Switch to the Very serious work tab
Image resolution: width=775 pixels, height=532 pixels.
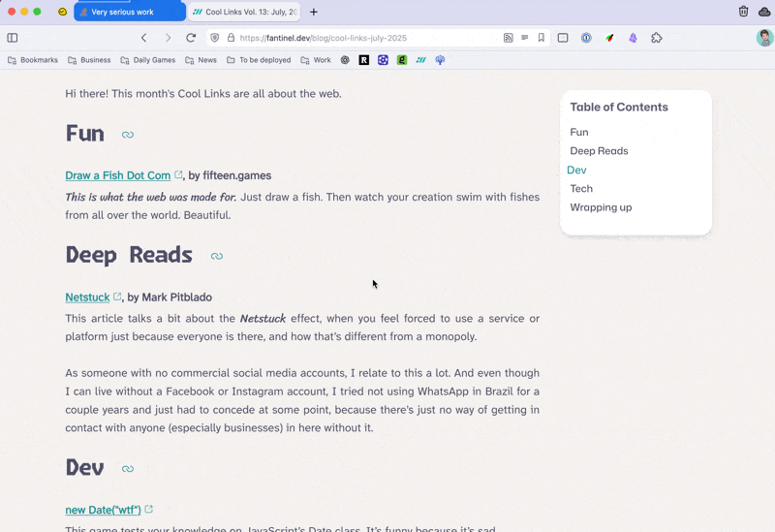coord(130,12)
